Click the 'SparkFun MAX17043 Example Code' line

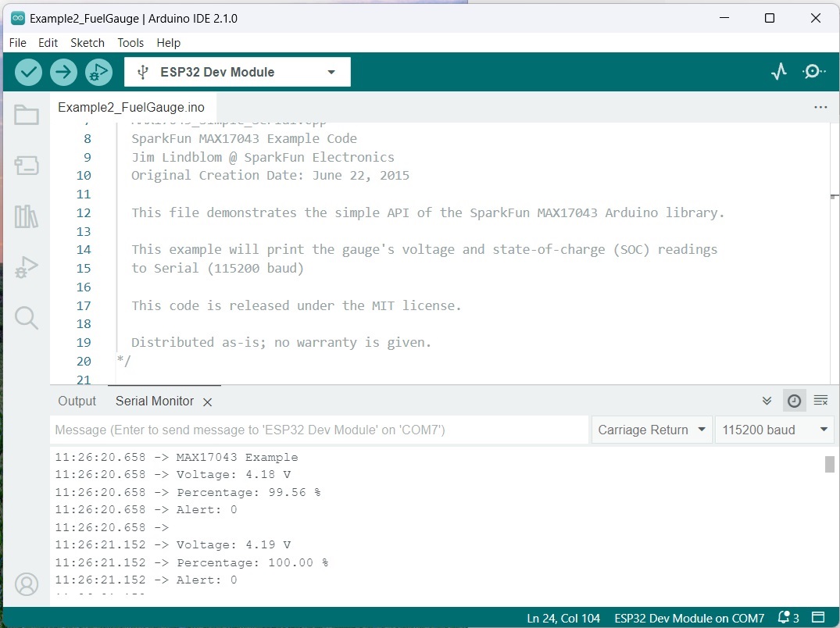tap(244, 139)
